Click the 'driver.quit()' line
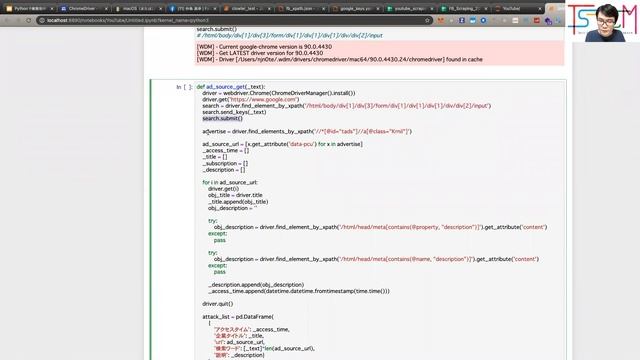Screen dimensions: 640x360 tap(218, 304)
